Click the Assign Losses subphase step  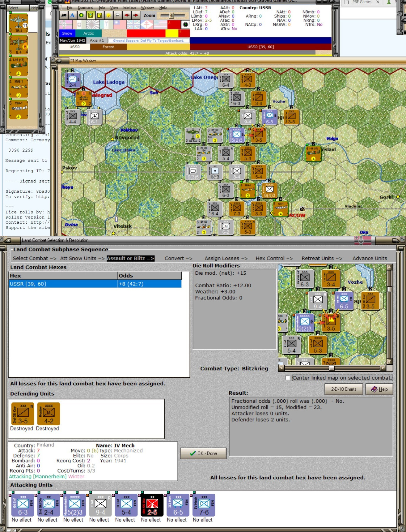[x=226, y=258]
